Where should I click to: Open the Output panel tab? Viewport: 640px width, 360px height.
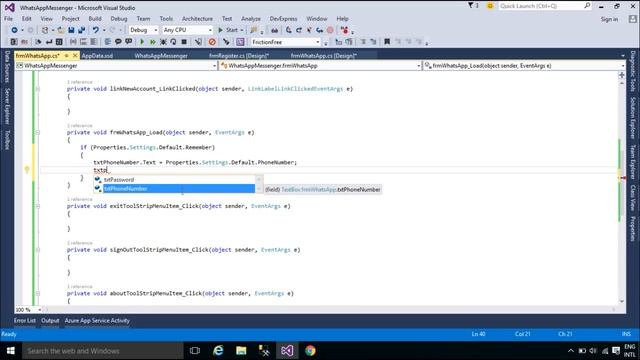click(x=50, y=321)
